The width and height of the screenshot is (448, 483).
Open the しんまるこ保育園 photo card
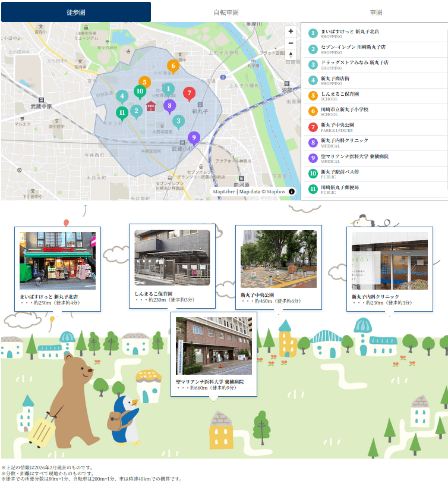[x=172, y=266]
